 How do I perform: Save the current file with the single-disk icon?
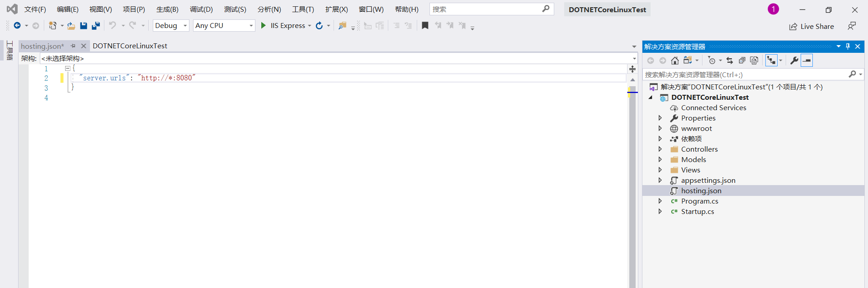(x=84, y=26)
